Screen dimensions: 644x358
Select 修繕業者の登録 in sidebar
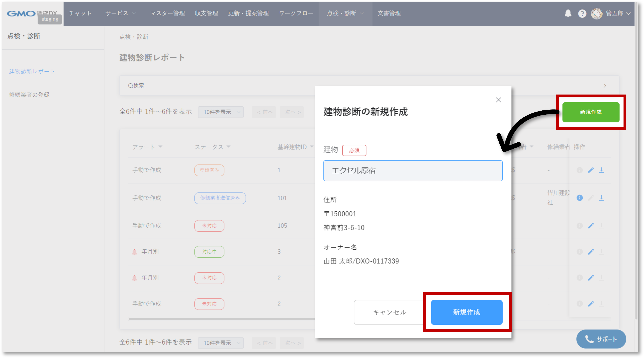(x=29, y=95)
